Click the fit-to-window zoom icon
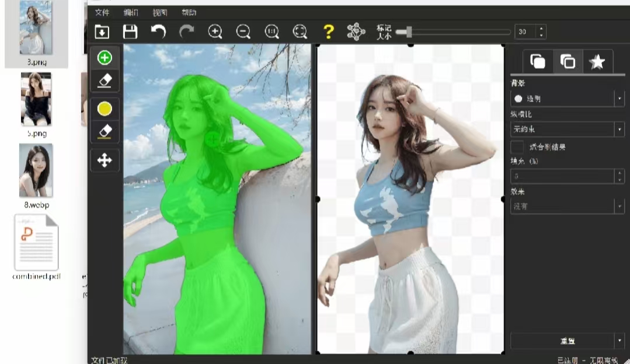This screenshot has width=630, height=364. pyautogui.click(x=300, y=32)
